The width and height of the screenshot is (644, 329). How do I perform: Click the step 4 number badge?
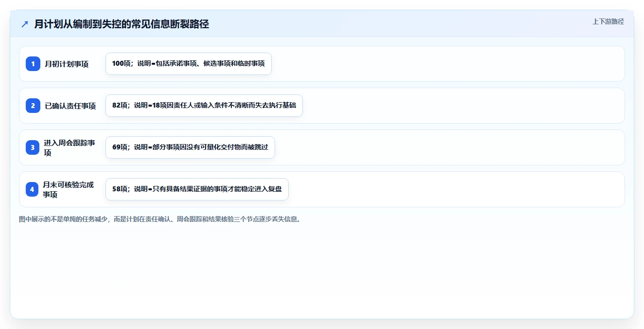(33, 189)
